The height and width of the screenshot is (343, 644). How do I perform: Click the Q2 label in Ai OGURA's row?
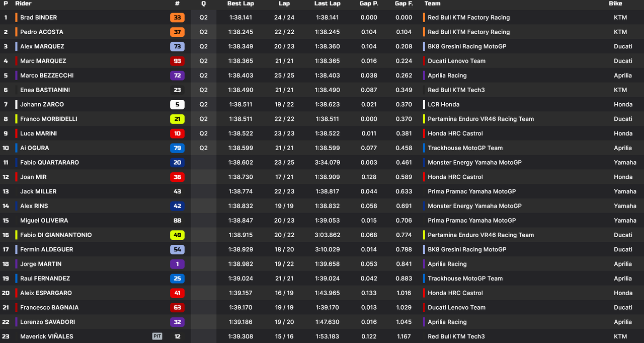203,148
